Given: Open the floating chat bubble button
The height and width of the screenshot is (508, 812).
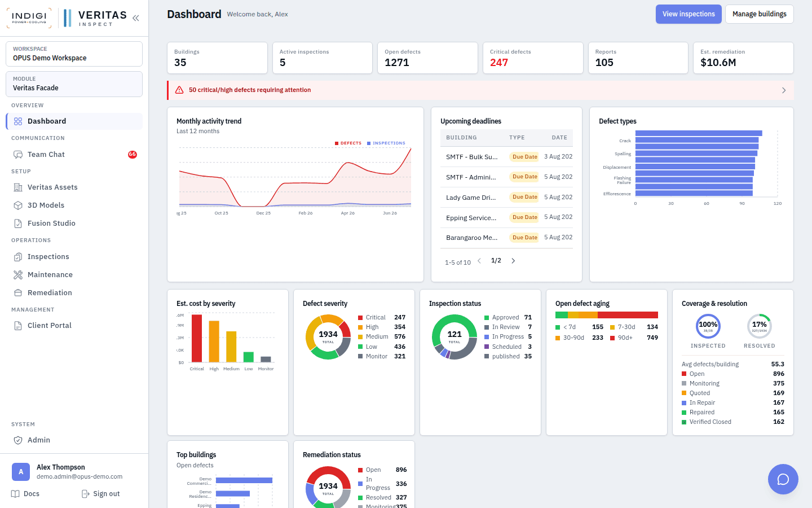Looking at the screenshot, I should pos(783,479).
